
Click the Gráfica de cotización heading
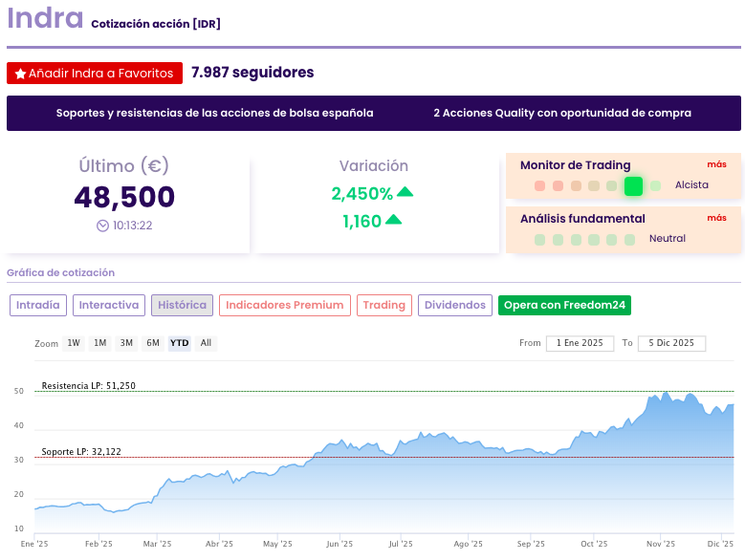(60, 273)
